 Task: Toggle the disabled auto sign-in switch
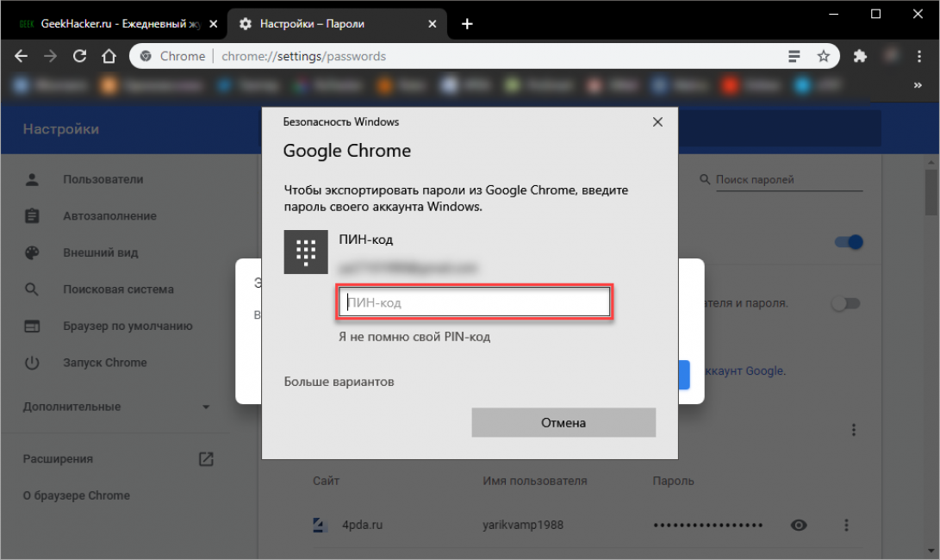846,303
